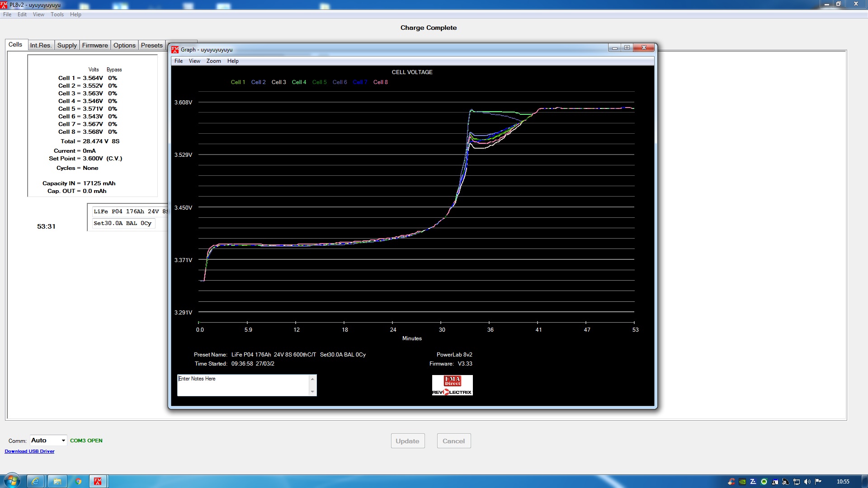The width and height of the screenshot is (868, 488).
Task: Click the volume speaker tray icon
Action: point(807,482)
